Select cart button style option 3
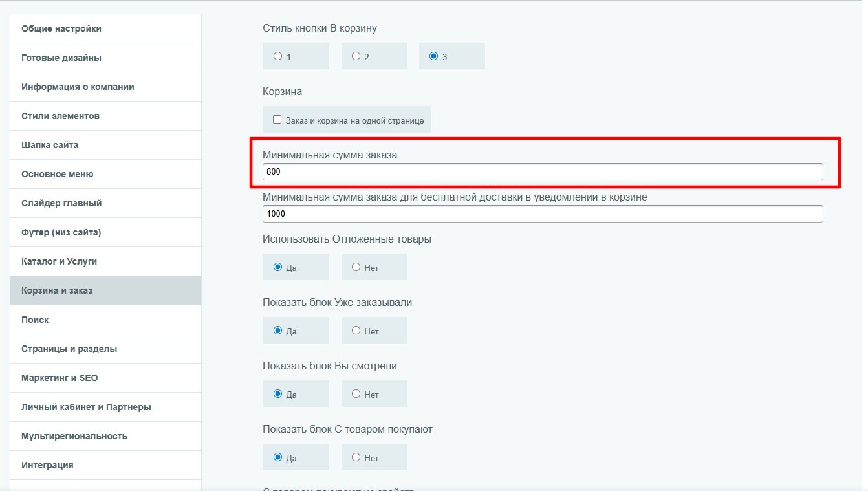This screenshot has height=491, width=868. (x=434, y=56)
